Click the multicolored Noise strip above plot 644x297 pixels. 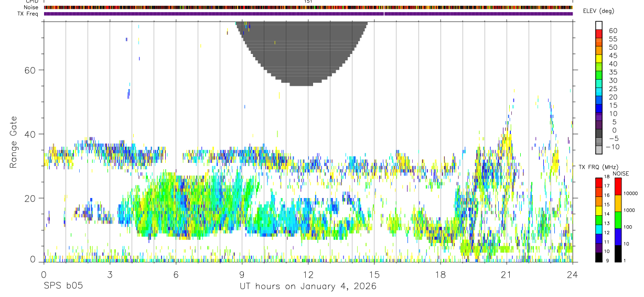308,7
